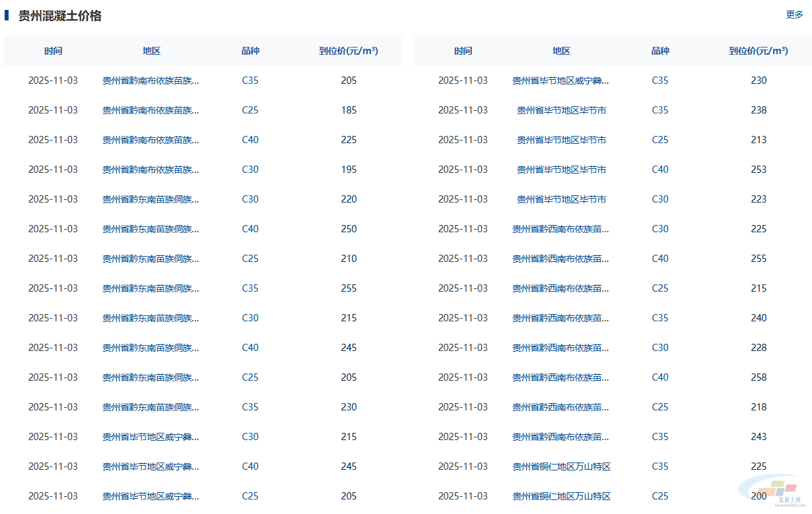812x514 pixels.
Task: Click the 贵州混凝土价格 section heading
Action: [x=59, y=16]
